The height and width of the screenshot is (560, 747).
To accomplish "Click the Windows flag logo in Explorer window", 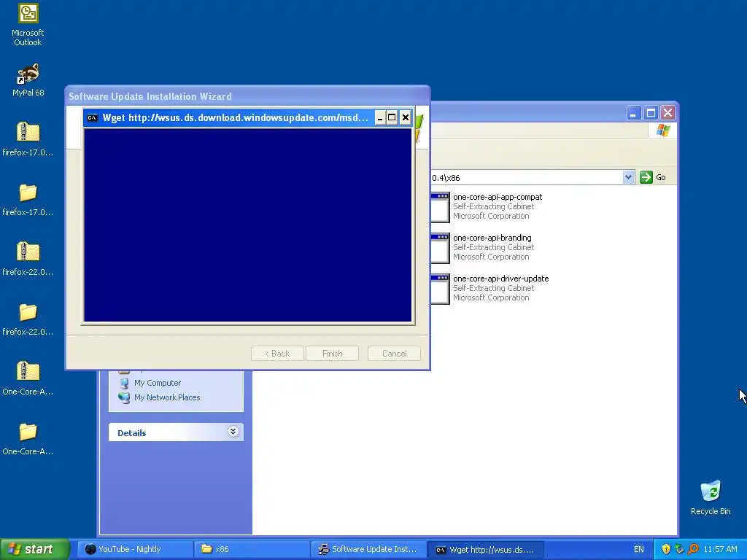I will 662,131.
